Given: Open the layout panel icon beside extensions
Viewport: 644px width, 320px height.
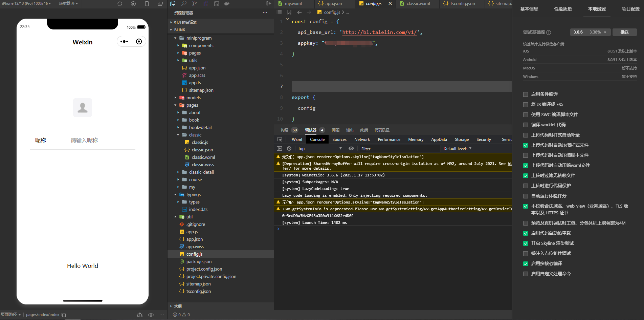Looking at the screenshot, I should 217,3.
